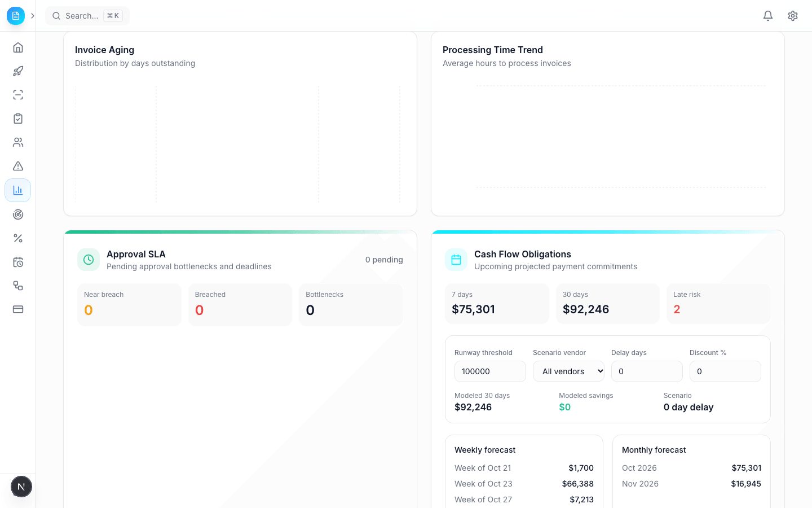
Task: Click the Delay days input field
Action: (647, 371)
